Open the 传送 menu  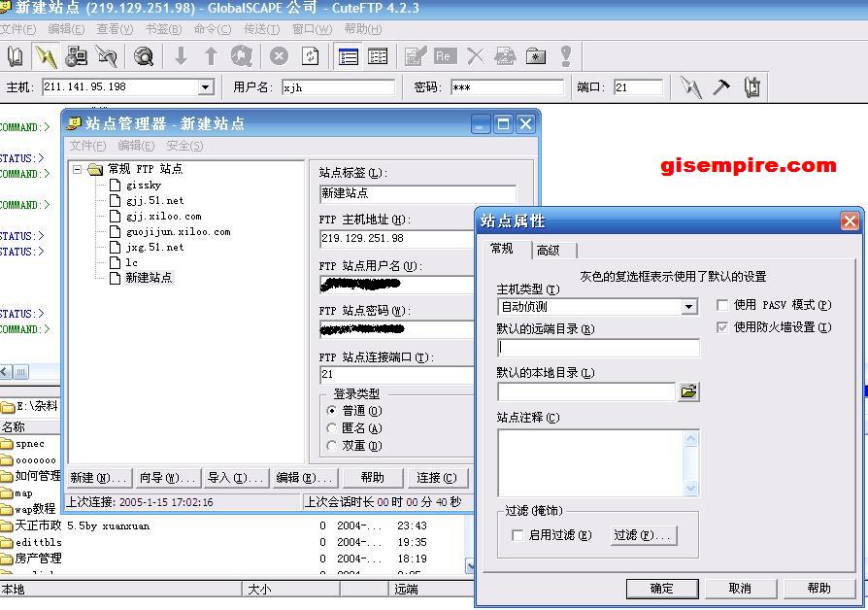pos(262,29)
